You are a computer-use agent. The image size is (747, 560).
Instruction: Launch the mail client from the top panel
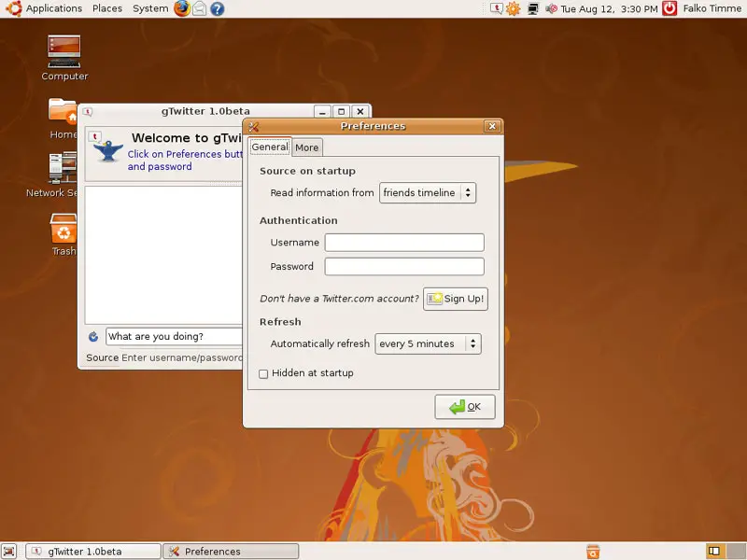point(200,8)
